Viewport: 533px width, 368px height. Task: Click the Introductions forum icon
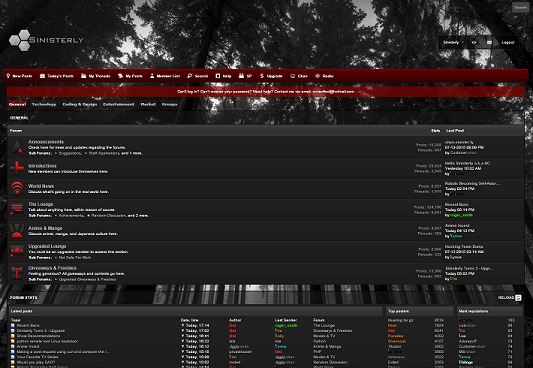point(17,168)
